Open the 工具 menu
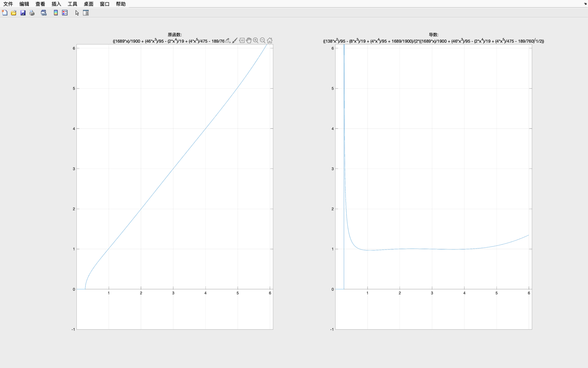This screenshot has width=588, height=368. click(72, 4)
